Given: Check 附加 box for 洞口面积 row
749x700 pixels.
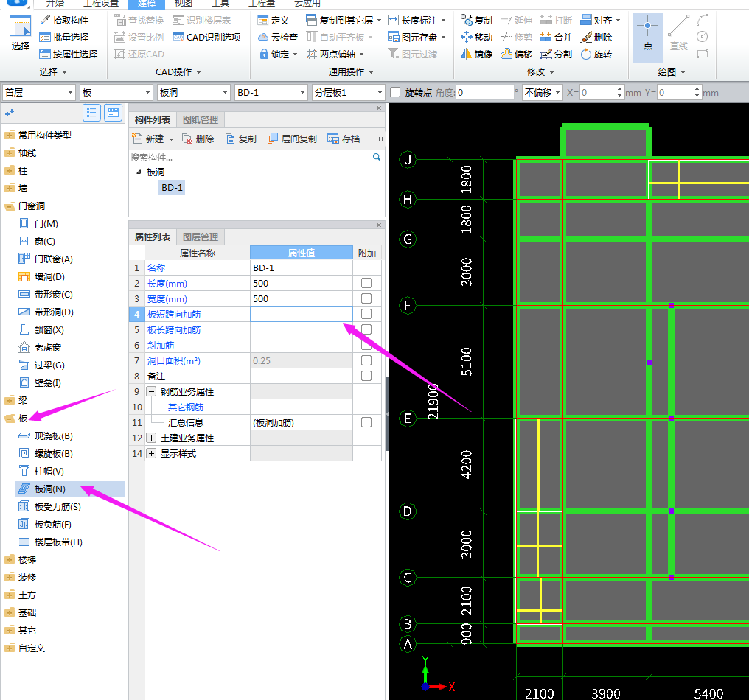Looking at the screenshot, I should tap(366, 360).
